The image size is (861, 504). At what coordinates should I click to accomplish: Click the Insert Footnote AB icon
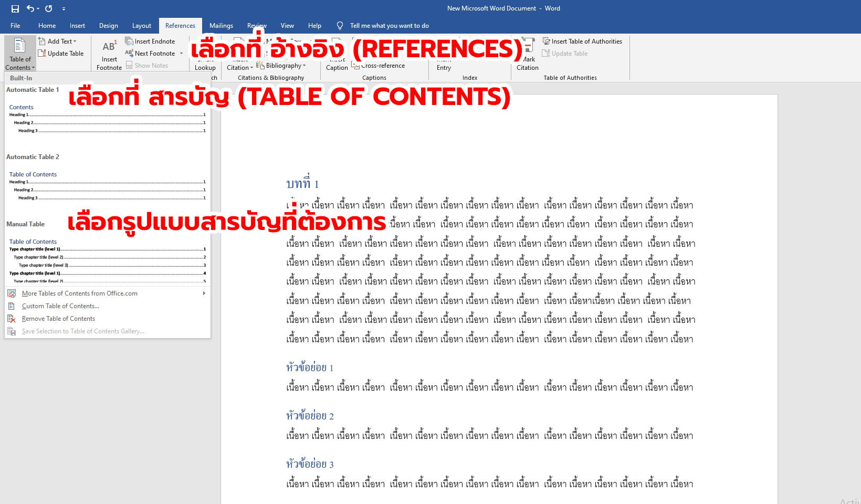(x=109, y=54)
